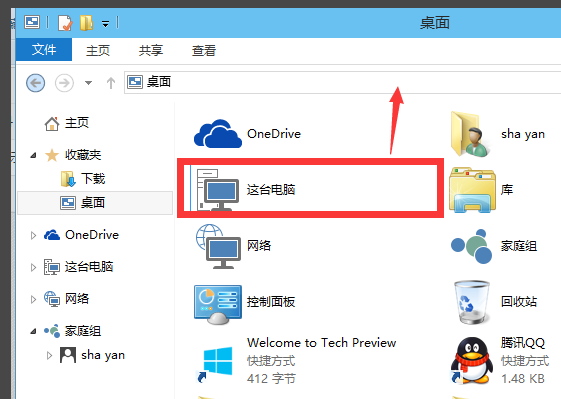Switch to the 共享 ribbon tab
The height and width of the screenshot is (399, 561).
151,50
